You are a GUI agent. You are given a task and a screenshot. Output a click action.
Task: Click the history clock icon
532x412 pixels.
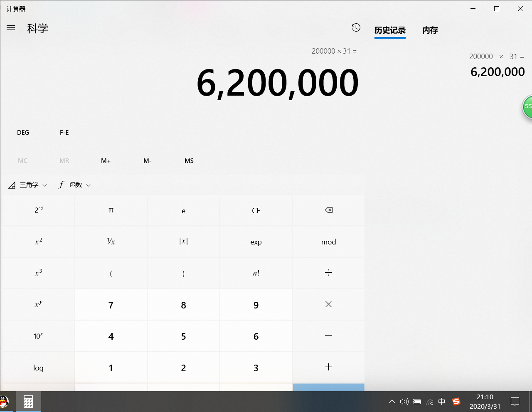tap(356, 27)
